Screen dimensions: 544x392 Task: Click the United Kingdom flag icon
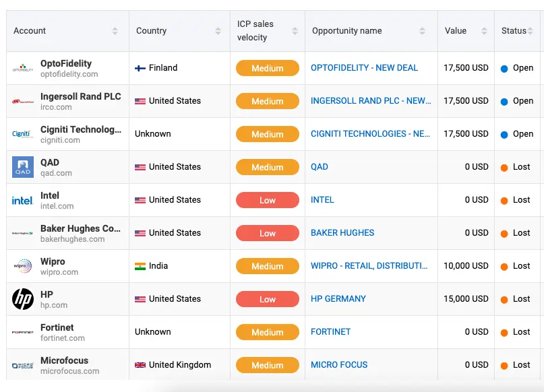tap(140, 365)
